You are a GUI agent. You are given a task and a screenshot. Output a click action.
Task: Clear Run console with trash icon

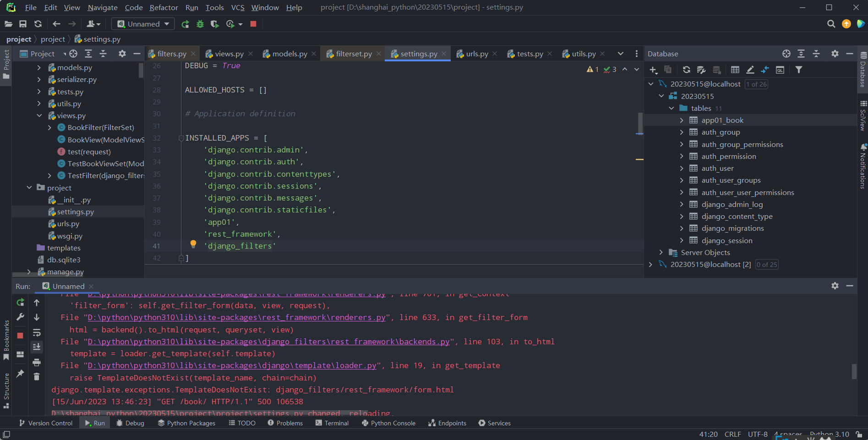click(37, 377)
